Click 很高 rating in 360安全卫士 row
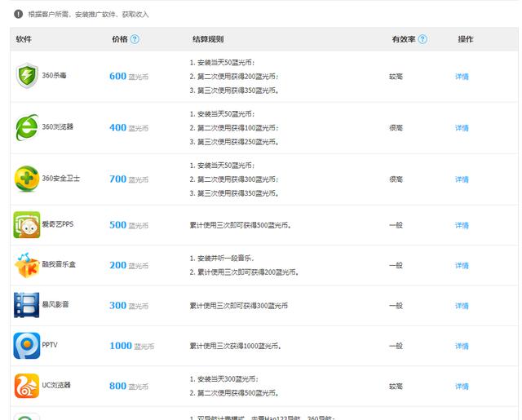522x420 pixels. click(x=396, y=179)
